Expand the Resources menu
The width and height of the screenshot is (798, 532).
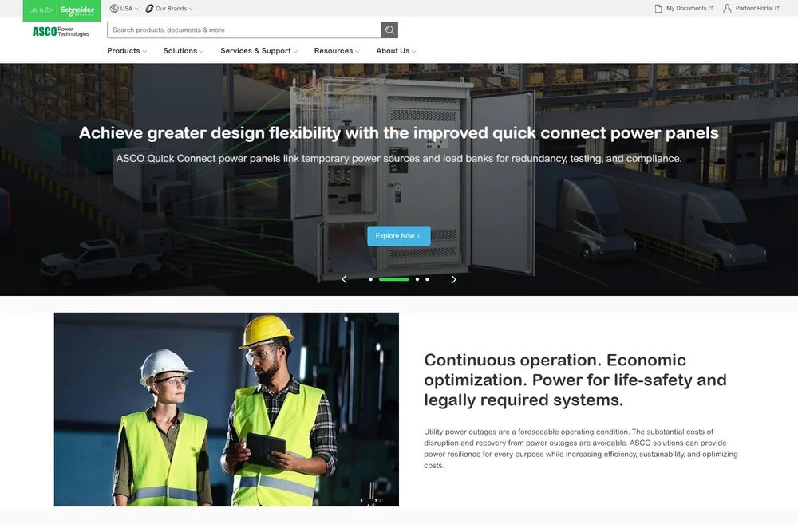pyautogui.click(x=337, y=51)
